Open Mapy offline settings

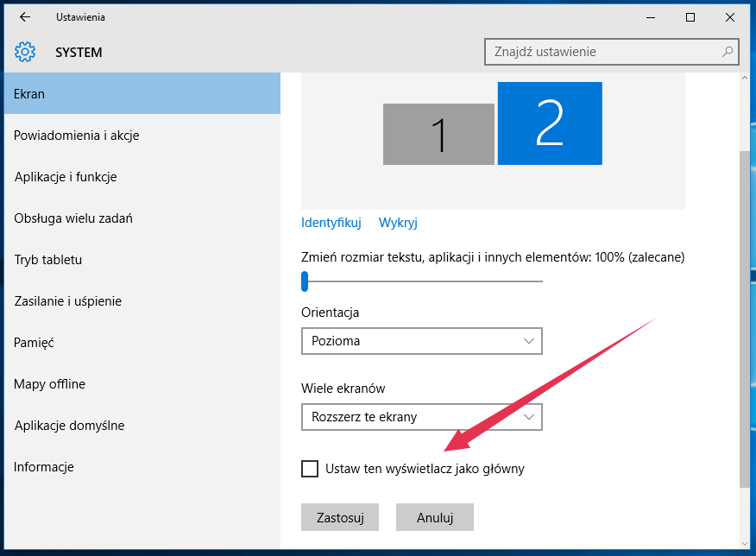142,384
